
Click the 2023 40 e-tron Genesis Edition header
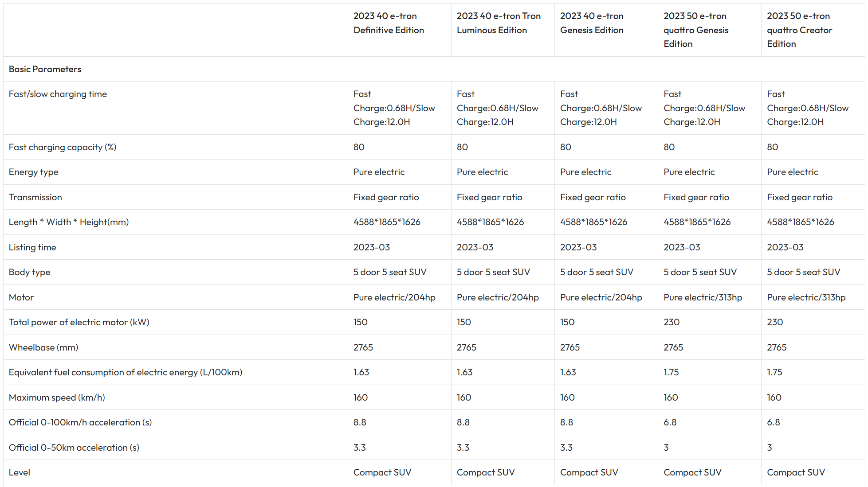pos(592,23)
